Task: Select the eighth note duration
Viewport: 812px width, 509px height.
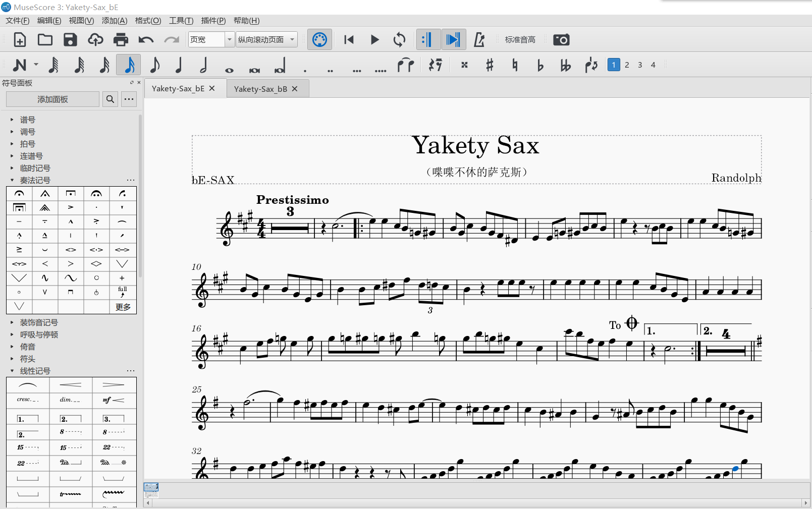Action: tap(154, 65)
